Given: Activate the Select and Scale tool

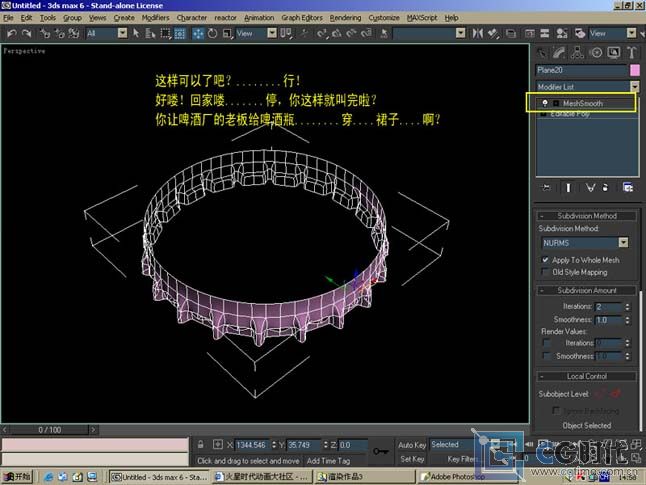Looking at the screenshot, I should (227, 33).
